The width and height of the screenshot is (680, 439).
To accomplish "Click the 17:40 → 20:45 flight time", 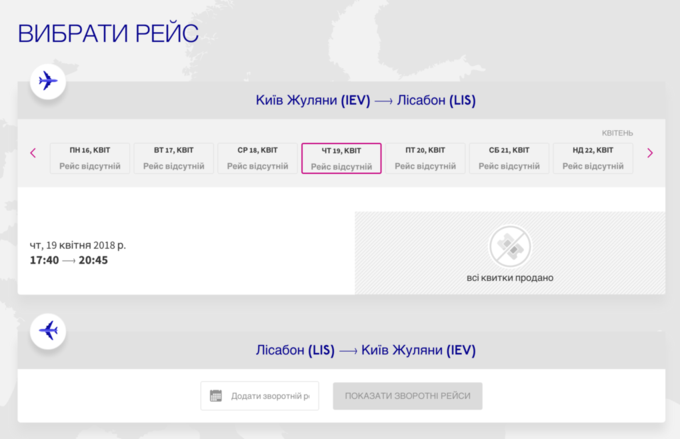I will tap(69, 261).
